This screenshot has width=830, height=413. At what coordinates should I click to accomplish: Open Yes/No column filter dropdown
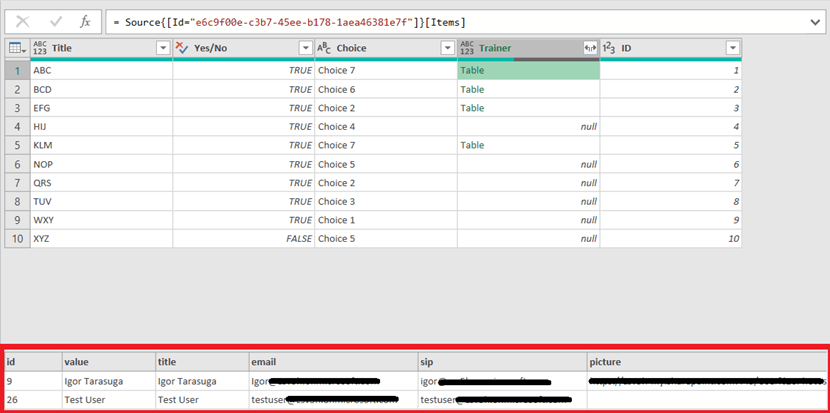pyautogui.click(x=305, y=48)
